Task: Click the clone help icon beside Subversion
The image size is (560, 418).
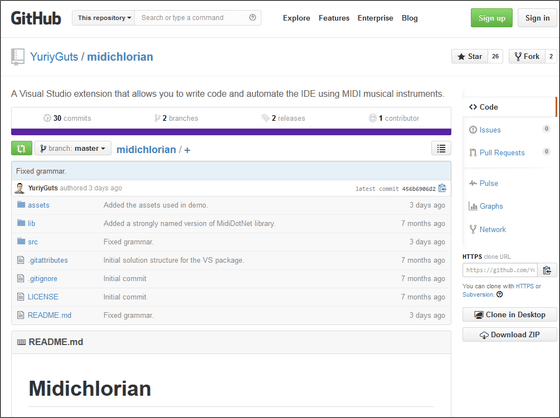Action: (x=500, y=294)
